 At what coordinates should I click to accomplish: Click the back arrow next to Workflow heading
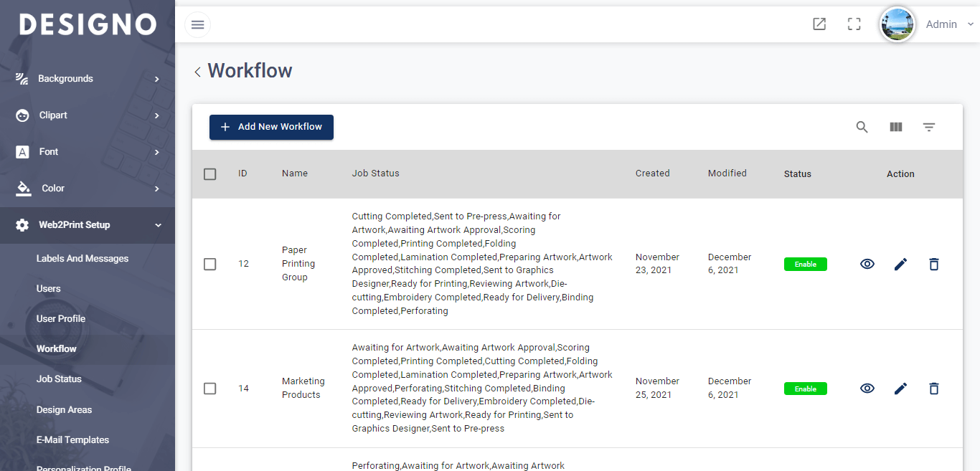[197, 72]
